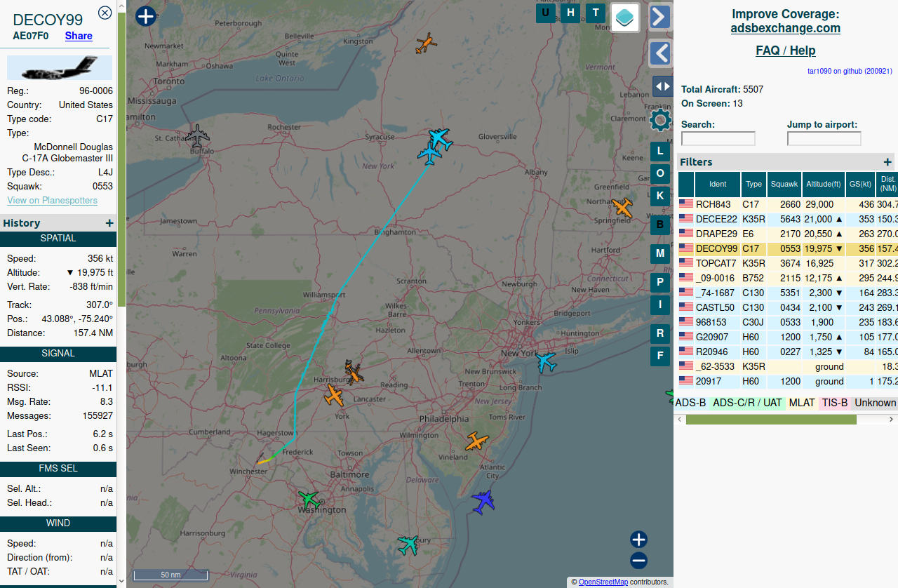Sort table by Dist. (NM) column
Image resolution: width=898 pixels, height=588 pixels.
(887, 185)
